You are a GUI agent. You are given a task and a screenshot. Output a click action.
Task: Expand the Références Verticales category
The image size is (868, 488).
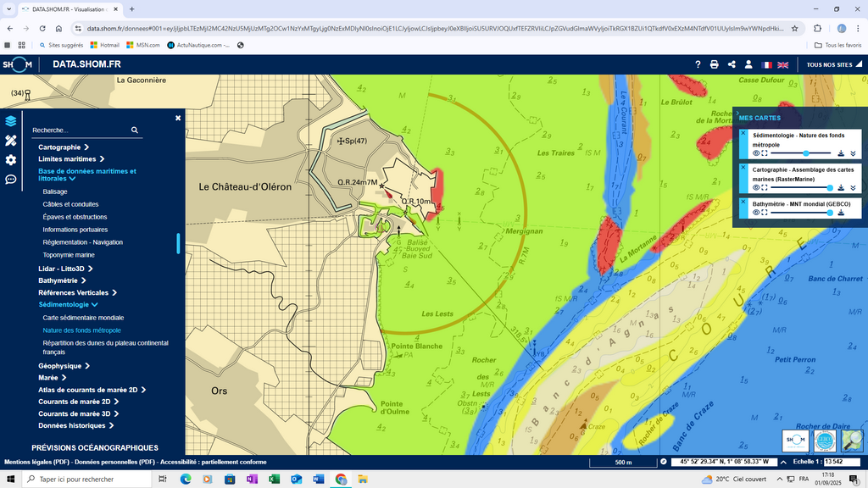(x=77, y=292)
